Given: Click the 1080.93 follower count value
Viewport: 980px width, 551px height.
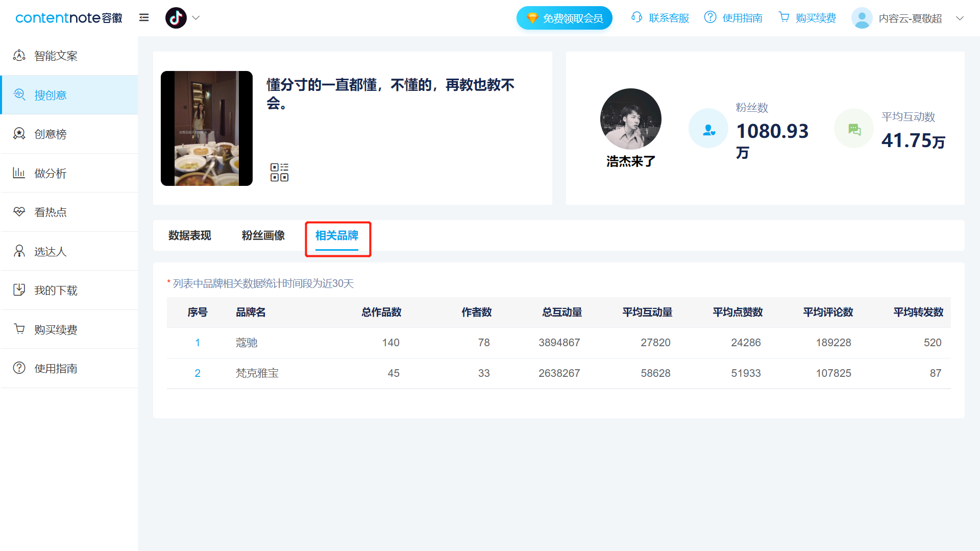Looking at the screenshot, I should click(772, 131).
